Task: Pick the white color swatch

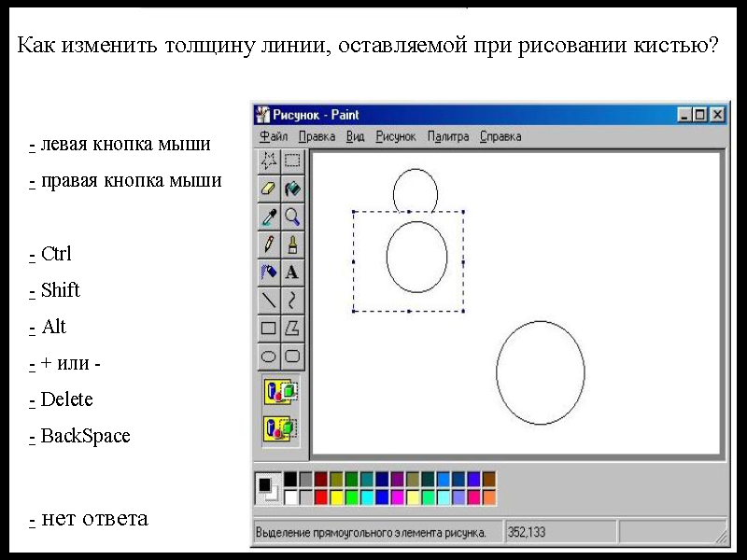Action: click(x=290, y=497)
